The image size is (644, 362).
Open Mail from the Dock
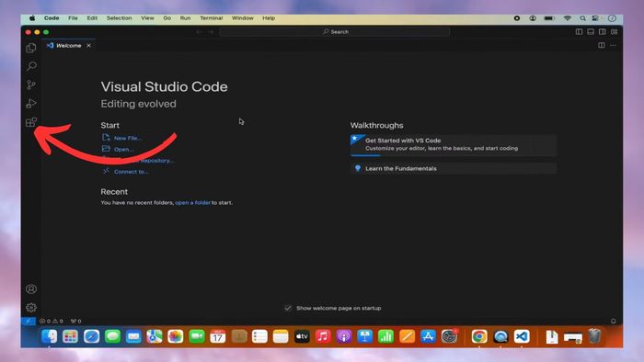click(x=133, y=336)
